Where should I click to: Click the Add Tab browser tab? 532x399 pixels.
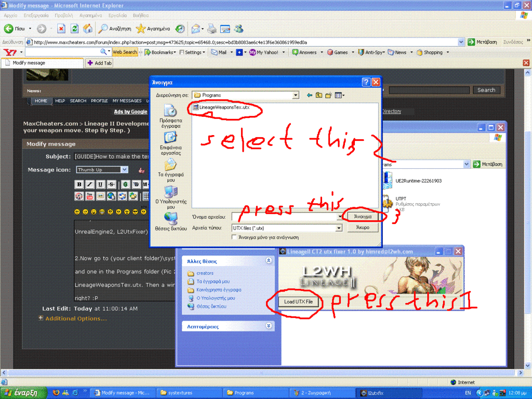99,63
